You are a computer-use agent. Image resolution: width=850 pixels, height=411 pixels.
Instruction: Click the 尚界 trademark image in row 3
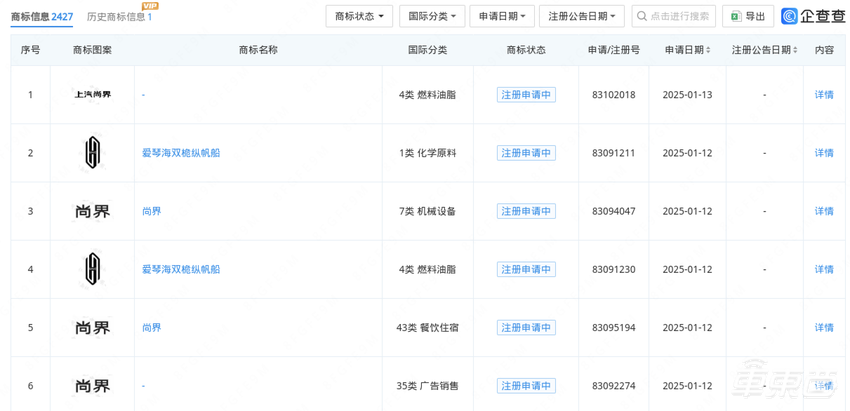[x=92, y=211]
